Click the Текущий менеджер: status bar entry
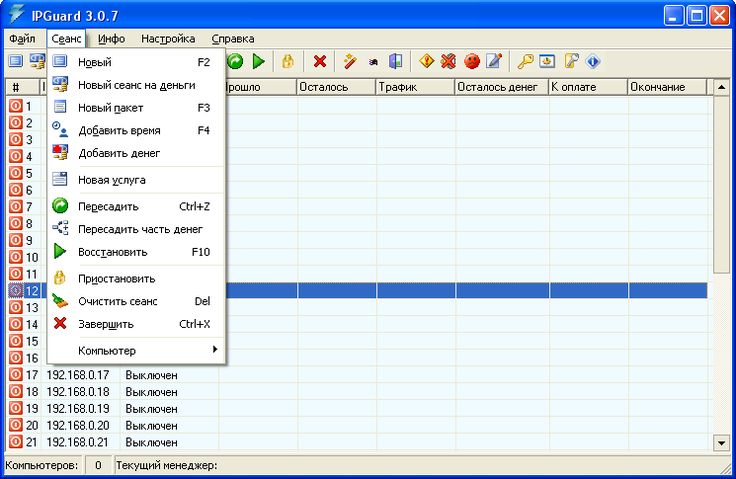Image resolution: width=736 pixels, height=479 pixels. point(167,465)
